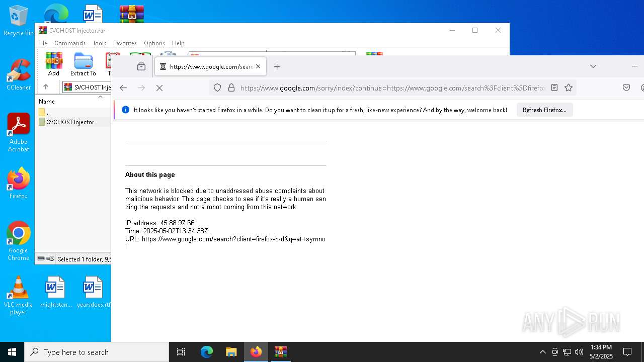644x362 pixels.
Task: Open the Favorites menu in WinRAR
Action: pyautogui.click(x=125, y=43)
